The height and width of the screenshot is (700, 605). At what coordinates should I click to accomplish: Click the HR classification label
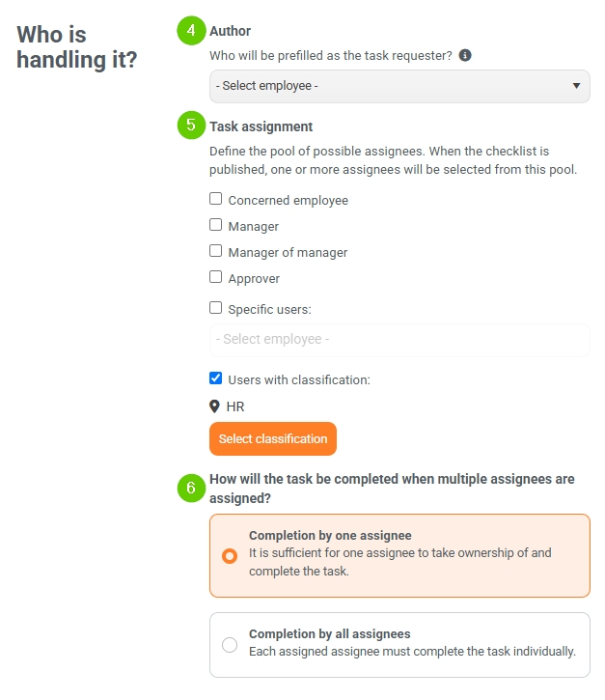[235, 406]
